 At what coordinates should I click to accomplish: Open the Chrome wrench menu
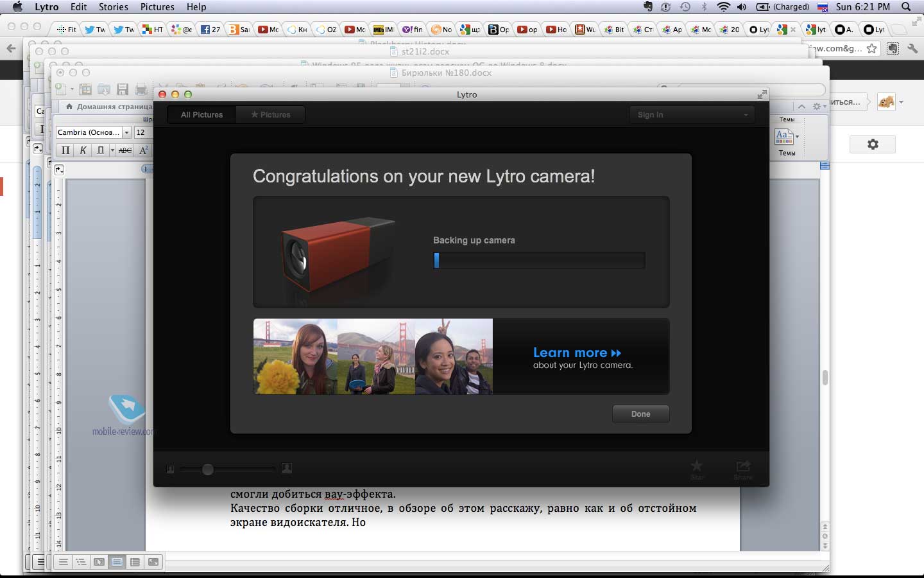[x=912, y=48]
